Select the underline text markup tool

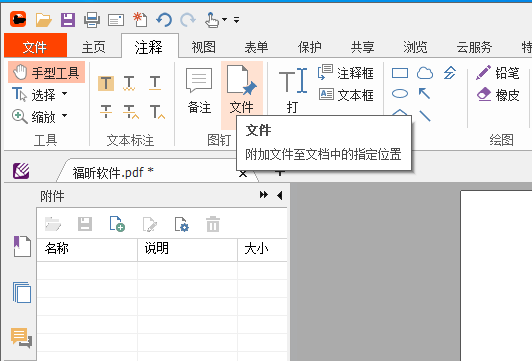pyautogui.click(x=155, y=83)
